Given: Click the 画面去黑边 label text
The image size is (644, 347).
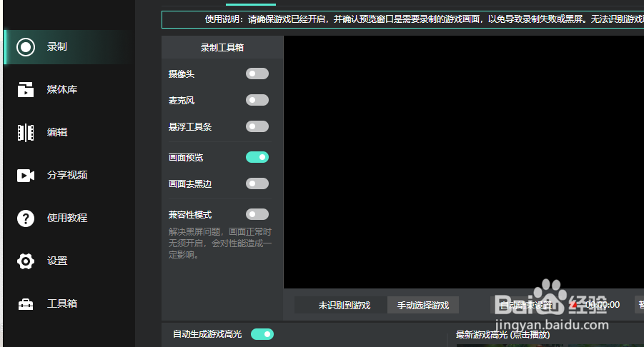Looking at the screenshot, I should point(189,183).
